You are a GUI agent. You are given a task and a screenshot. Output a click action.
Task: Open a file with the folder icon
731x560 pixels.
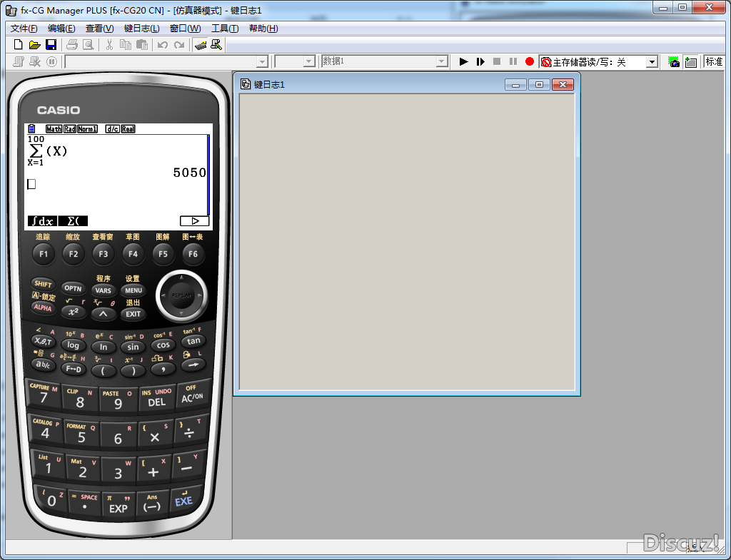tap(34, 45)
